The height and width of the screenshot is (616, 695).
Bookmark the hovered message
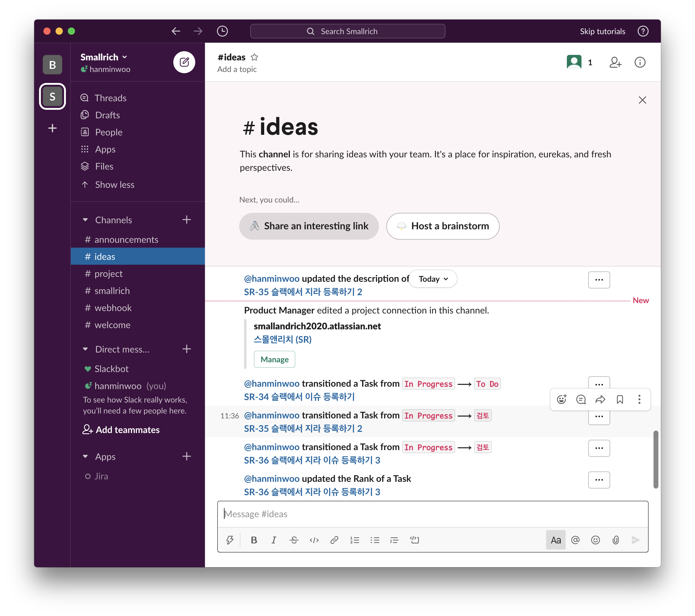[620, 399]
